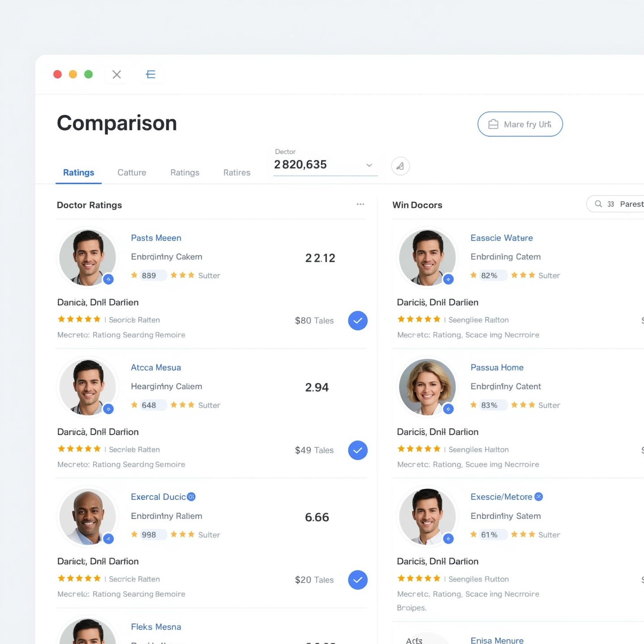
Task: Click the blue badge next to Execie/Metore
Action: click(x=539, y=497)
